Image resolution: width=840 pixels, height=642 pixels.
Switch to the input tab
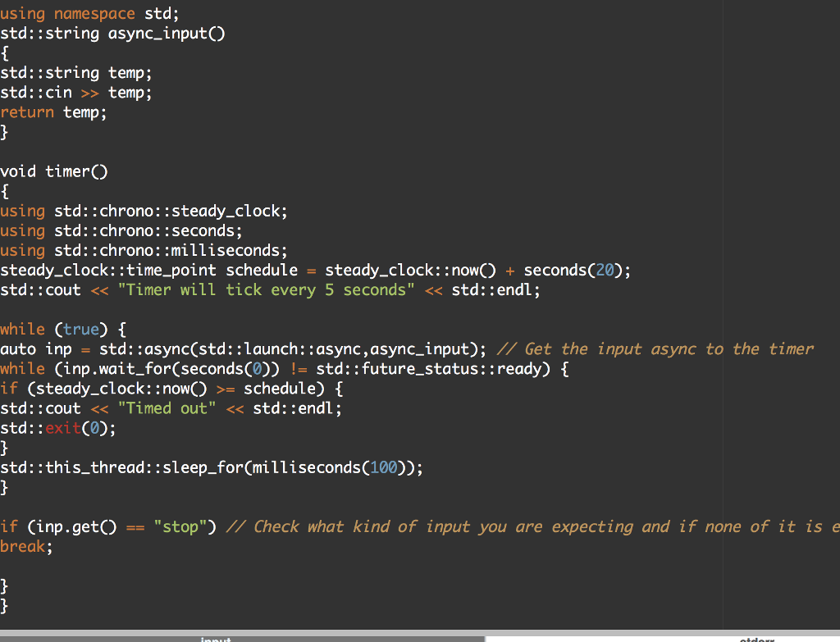click(216, 639)
